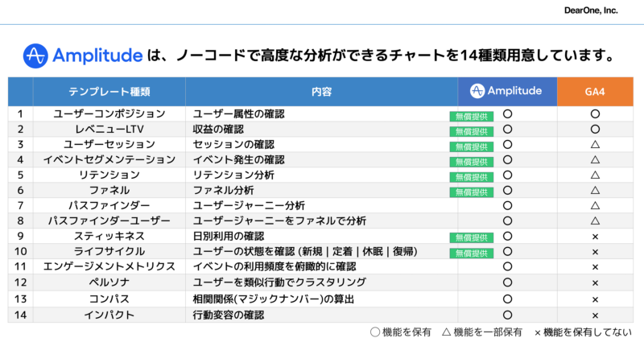Viewport: 644px width, 338px height.
Task: Click the GA4 cross mark for スティッキネス
Action: [595, 237]
